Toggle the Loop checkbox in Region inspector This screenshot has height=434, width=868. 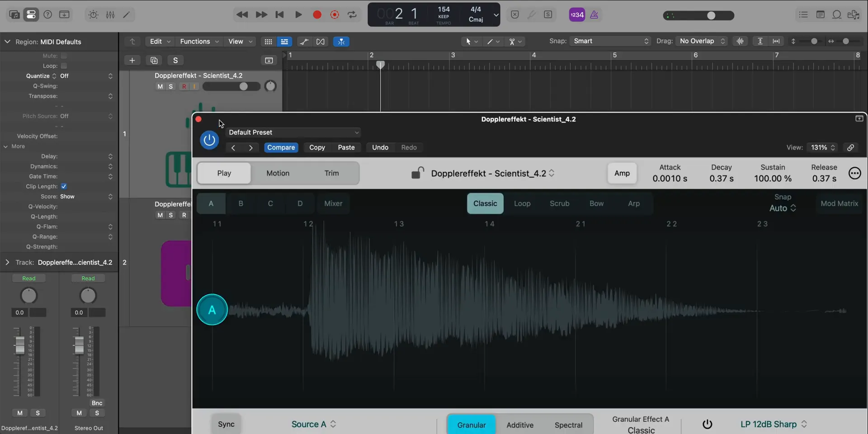[x=64, y=66]
